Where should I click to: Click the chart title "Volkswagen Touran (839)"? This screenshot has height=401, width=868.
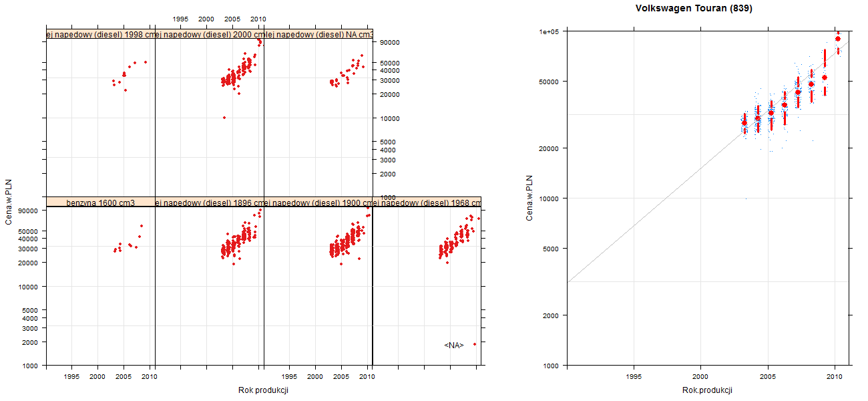pos(694,8)
